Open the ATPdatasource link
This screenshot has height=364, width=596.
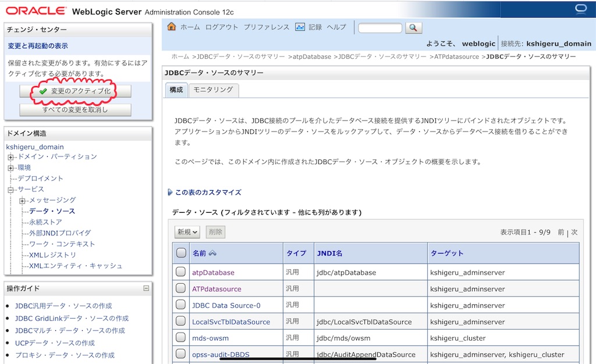[x=217, y=289]
